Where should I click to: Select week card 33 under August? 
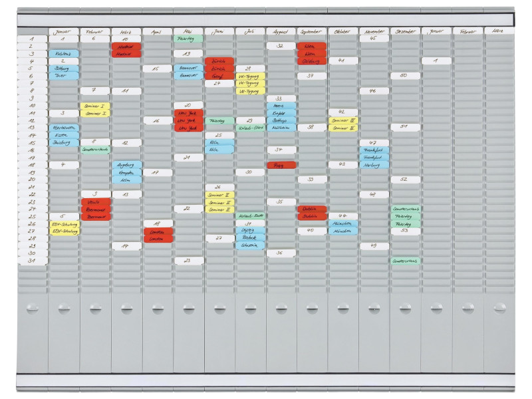(x=281, y=98)
